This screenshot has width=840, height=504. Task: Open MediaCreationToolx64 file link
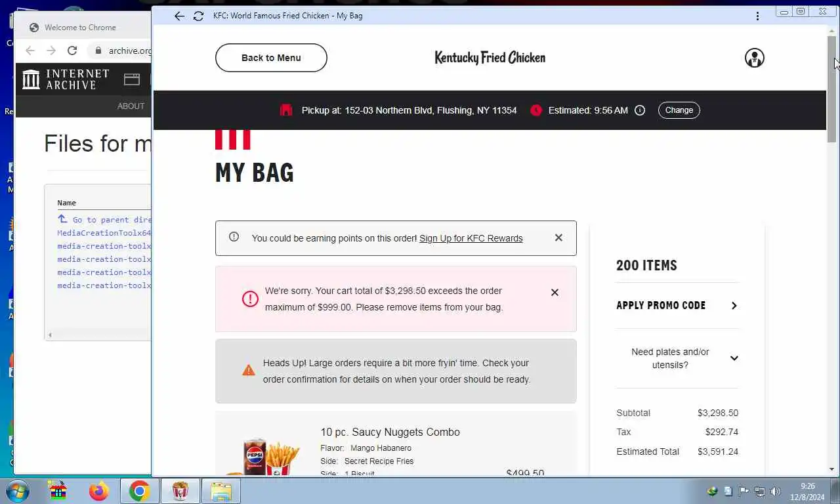(x=104, y=233)
